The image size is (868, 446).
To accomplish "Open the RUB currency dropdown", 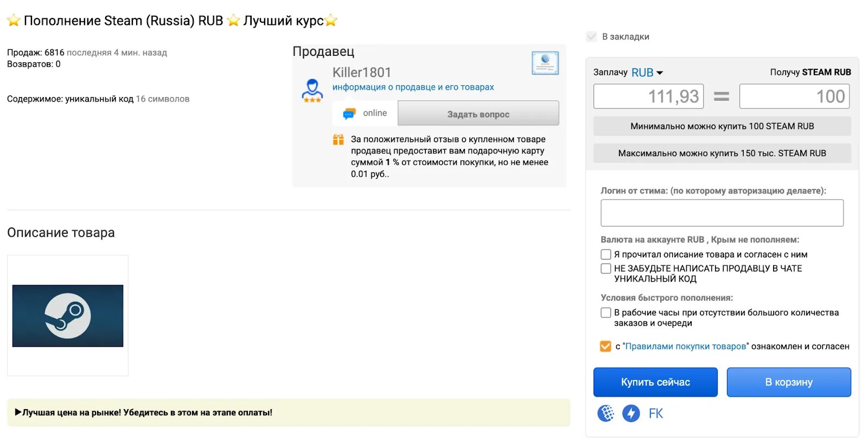I will (x=647, y=73).
